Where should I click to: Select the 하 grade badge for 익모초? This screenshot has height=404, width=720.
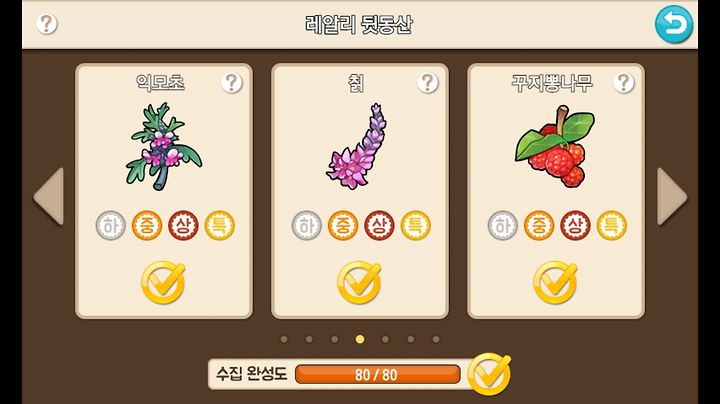tap(111, 225)
